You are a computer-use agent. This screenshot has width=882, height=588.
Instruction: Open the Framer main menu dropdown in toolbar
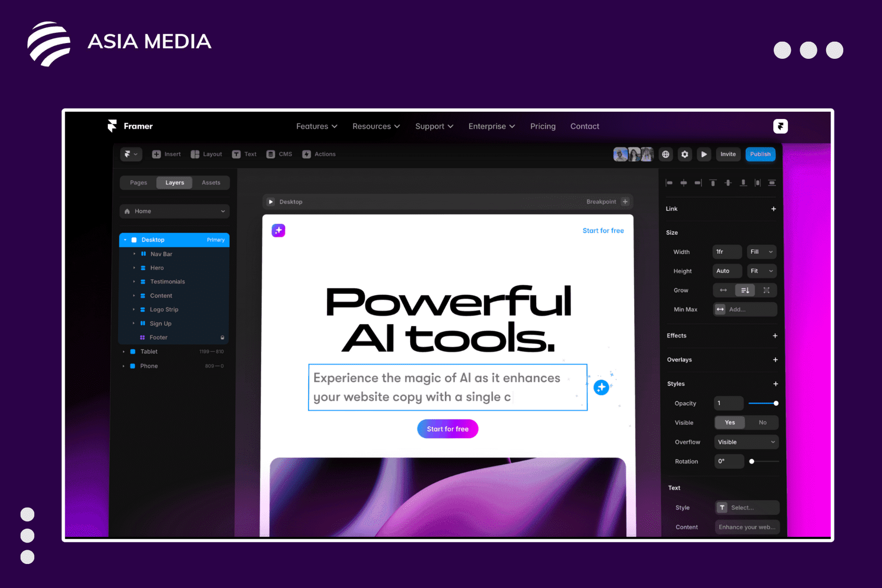click(x=131, y=154)
